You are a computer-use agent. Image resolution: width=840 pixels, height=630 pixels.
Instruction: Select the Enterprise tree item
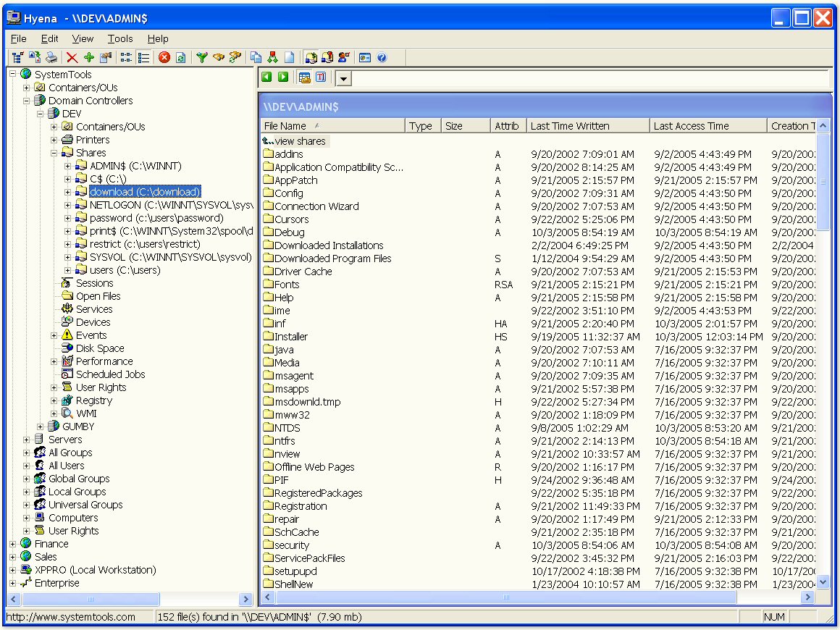[56, 583]
